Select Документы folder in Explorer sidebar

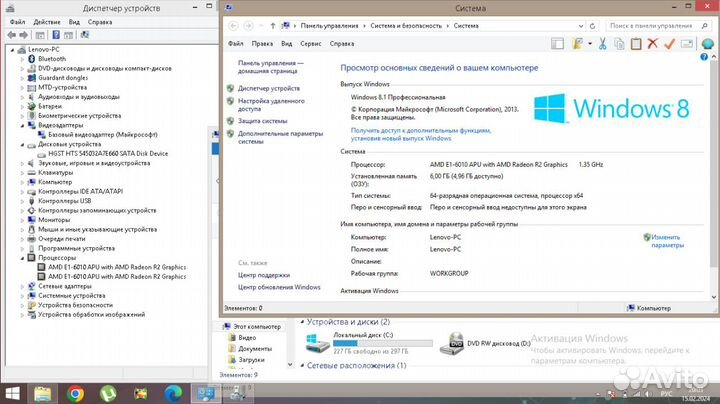click(255, 348)
